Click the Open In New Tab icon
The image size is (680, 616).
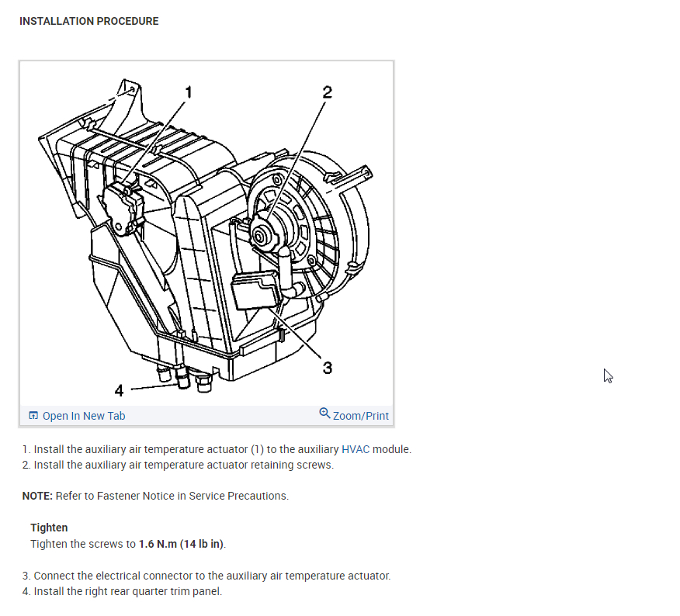(x=33, y=415)
